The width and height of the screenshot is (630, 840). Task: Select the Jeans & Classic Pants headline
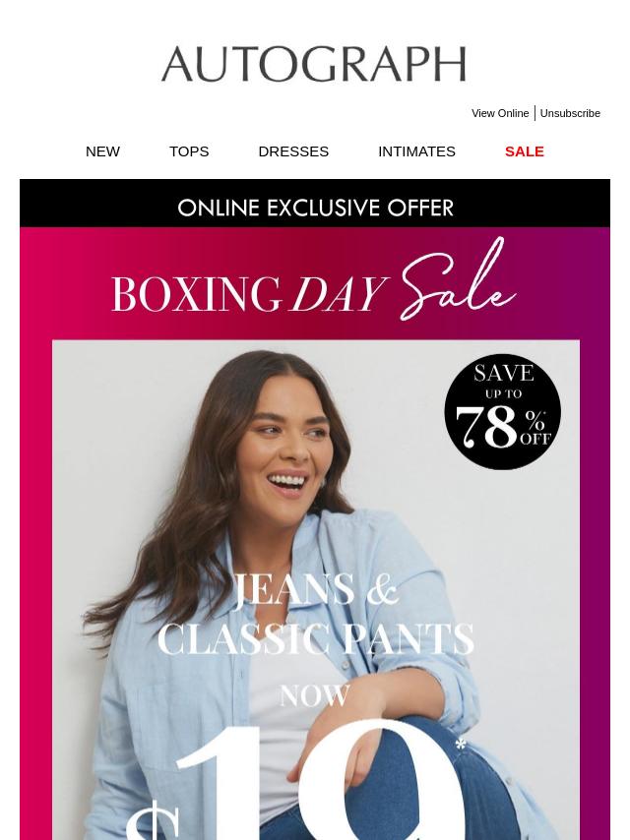(x=315, y=614)
